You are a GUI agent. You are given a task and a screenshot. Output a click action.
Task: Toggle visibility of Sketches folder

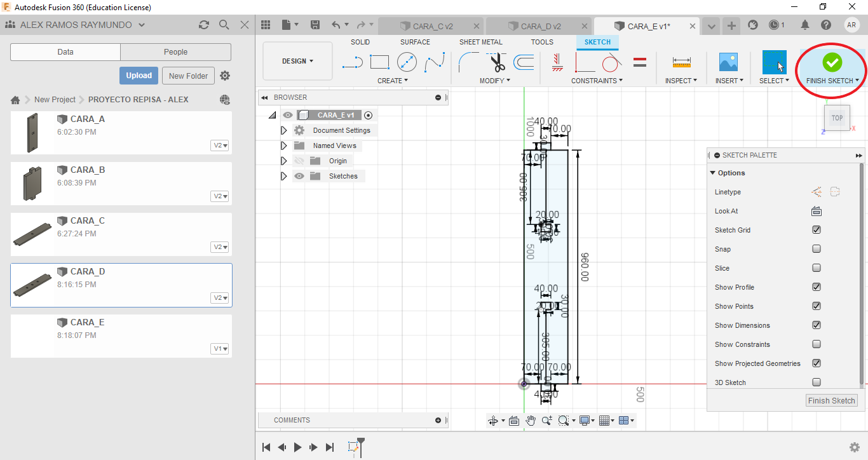[299, 176]
